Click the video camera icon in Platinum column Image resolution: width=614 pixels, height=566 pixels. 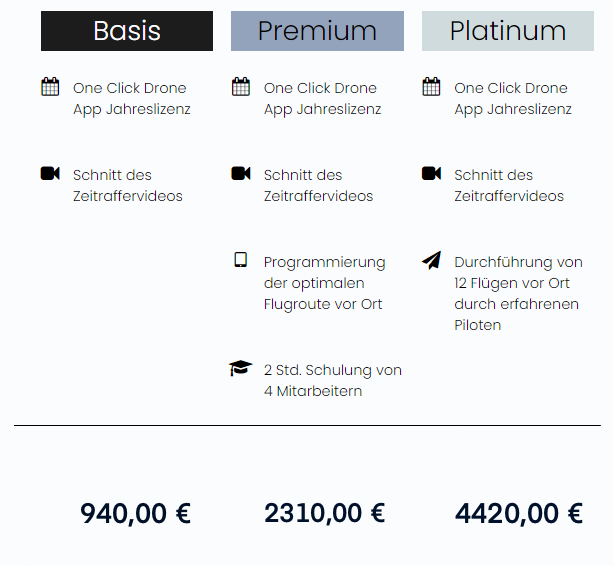[431, 173]
